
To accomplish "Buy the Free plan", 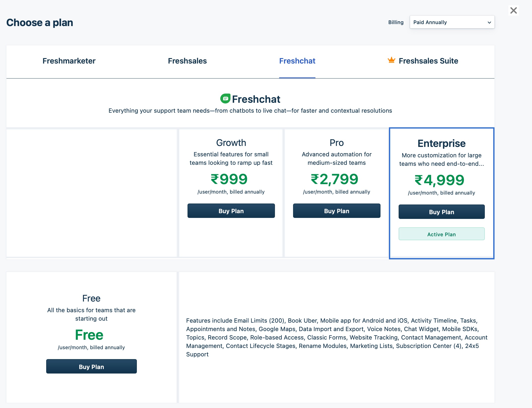I will 91,367.
